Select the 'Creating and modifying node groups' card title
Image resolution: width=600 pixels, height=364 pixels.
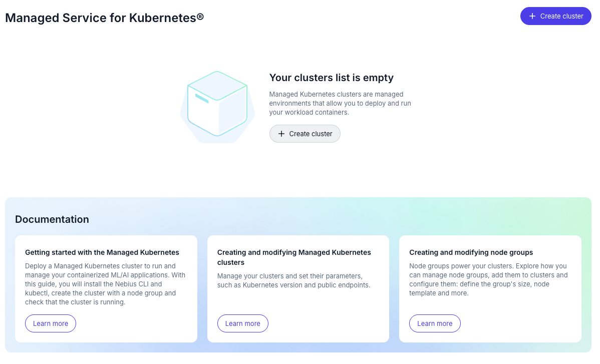pyautogui.click(x=471, y=252)
